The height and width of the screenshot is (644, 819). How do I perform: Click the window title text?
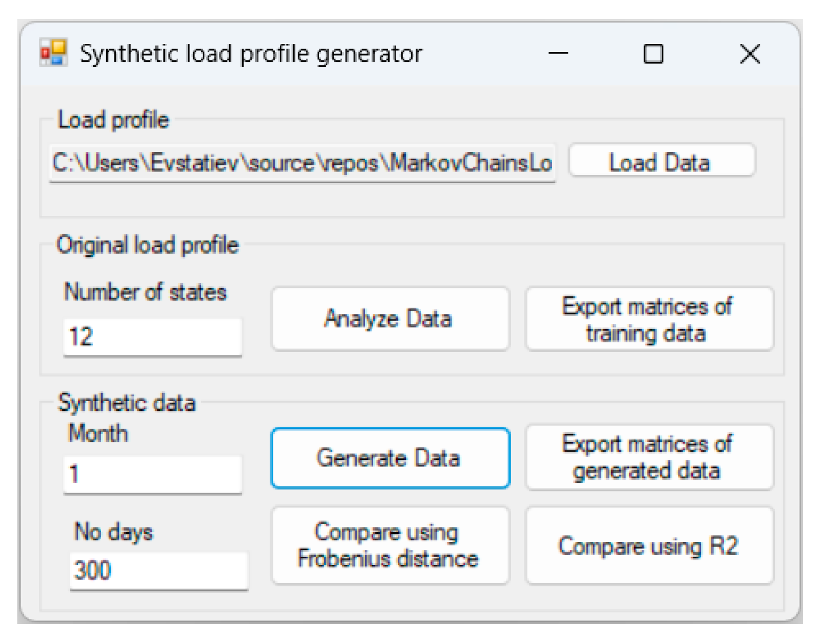(x=251, y=54)
